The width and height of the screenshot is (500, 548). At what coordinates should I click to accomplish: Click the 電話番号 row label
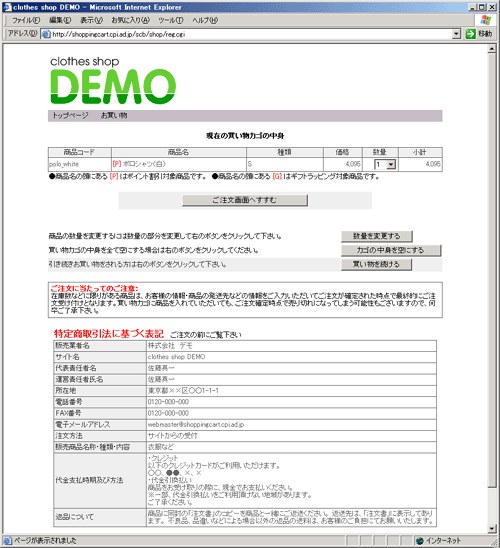point(69,402)
